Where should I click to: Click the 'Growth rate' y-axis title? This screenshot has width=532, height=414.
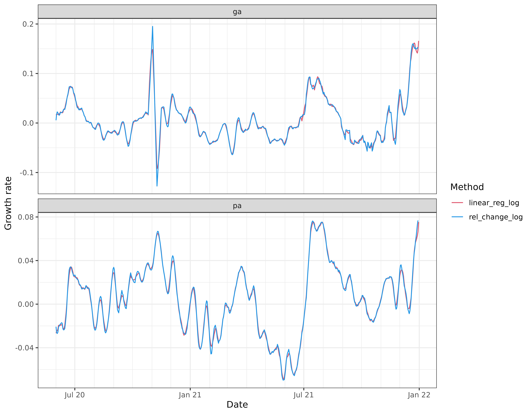[8, 203]
